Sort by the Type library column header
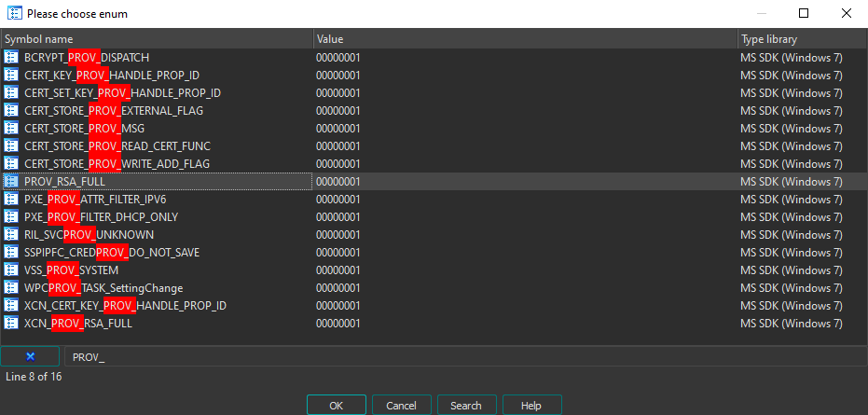This screenshot has height=415, width=868. tap(802, 39)
